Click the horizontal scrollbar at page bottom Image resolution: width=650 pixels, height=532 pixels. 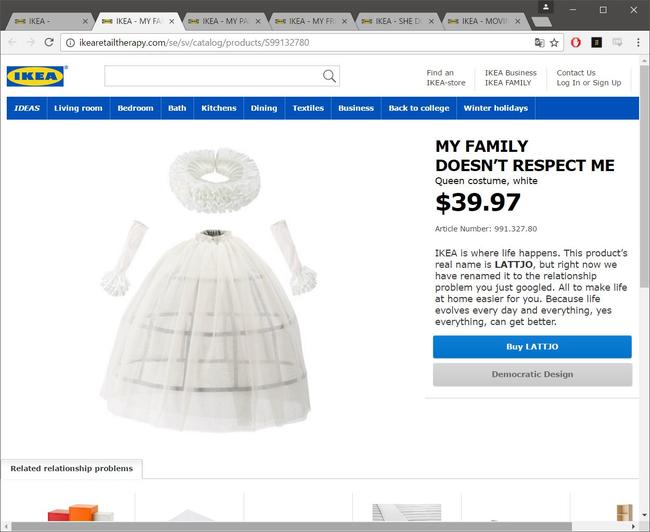click(x=291, y=527)
